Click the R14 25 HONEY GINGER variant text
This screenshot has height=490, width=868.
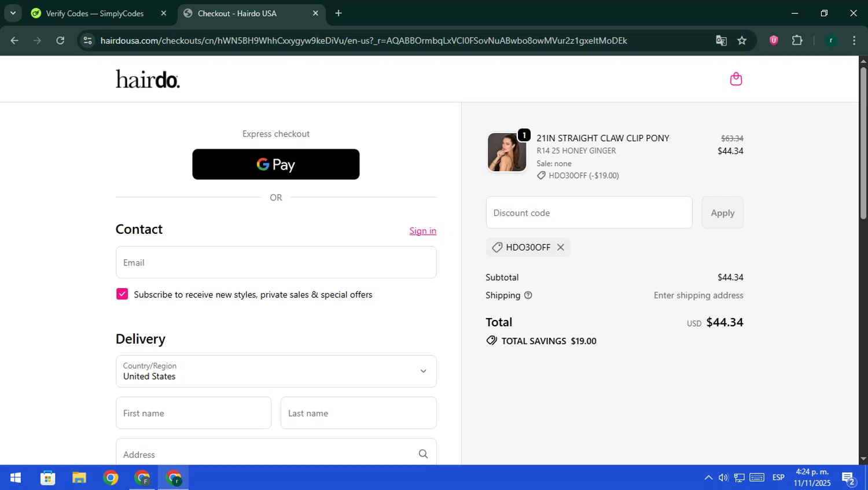tap(576, 150)
